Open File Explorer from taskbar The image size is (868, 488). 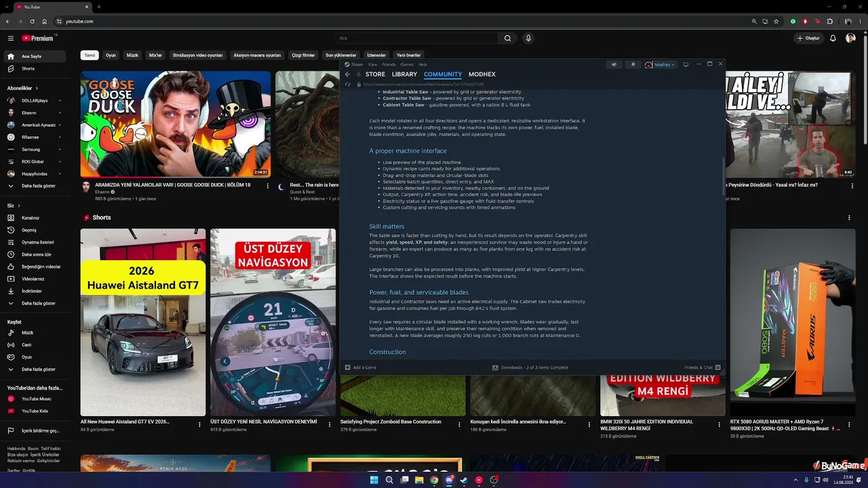[419, 480]
